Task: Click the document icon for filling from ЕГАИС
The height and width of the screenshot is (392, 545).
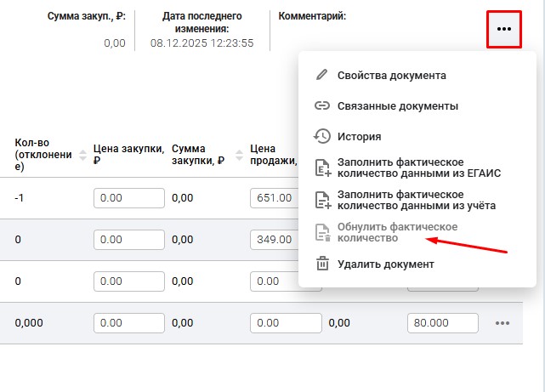Action: 321,168
